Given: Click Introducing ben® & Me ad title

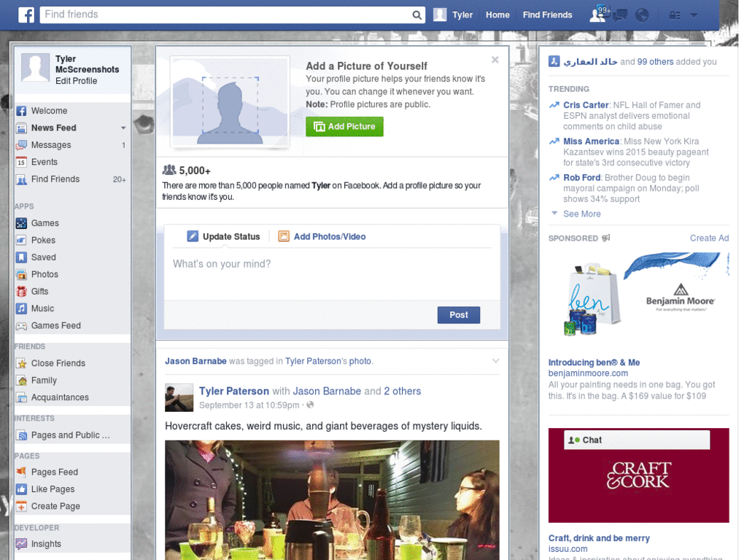Looking at the screenshot, I should pos(594,362).
